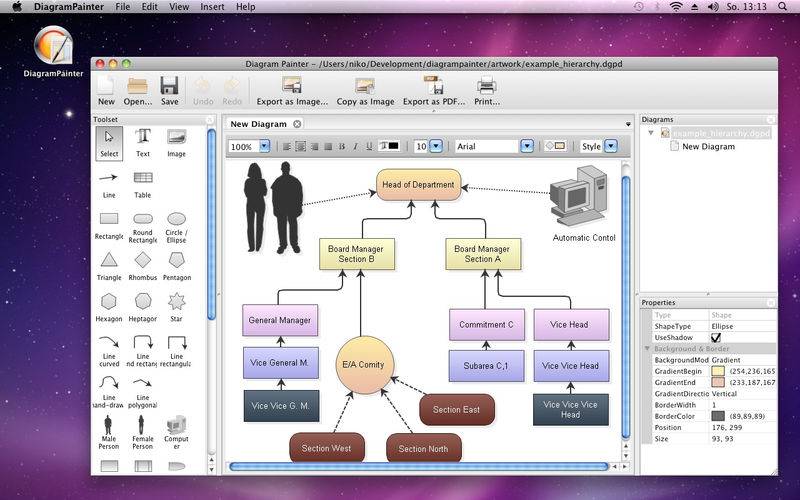This screenshot has height=500, width=800.
Task: Collapse the example_hierarchy.dgpd tree node
Action: pos(651,133)
